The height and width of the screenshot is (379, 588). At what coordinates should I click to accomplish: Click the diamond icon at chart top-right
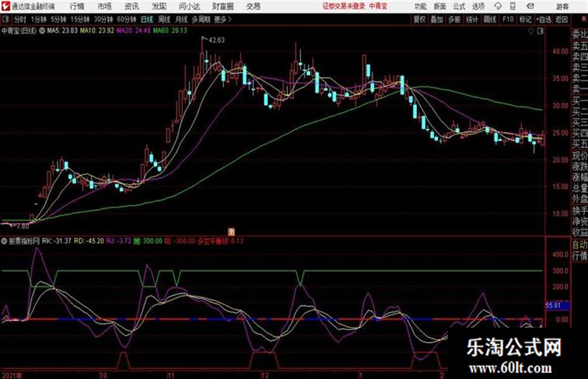531,31
